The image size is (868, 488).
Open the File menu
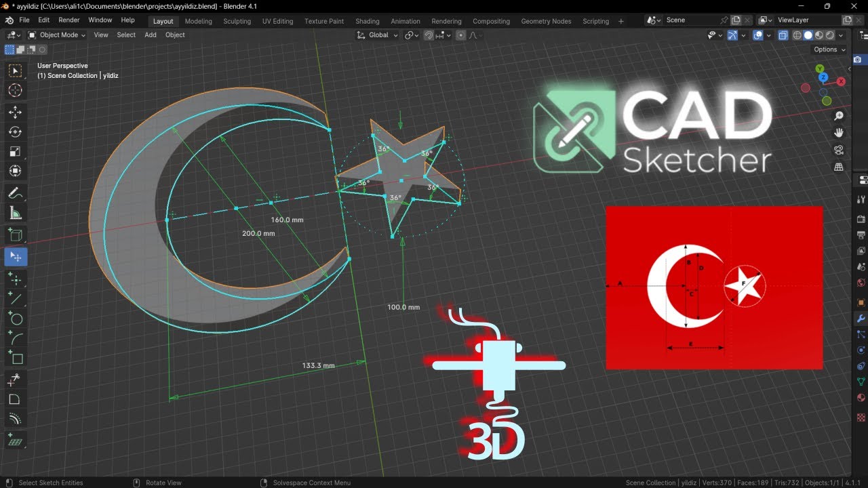24,20
